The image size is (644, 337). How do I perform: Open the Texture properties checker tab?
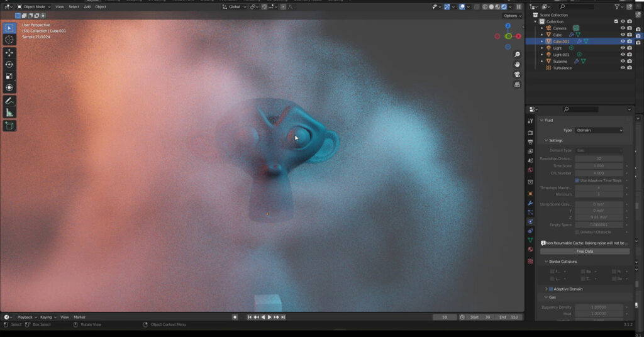530,261
